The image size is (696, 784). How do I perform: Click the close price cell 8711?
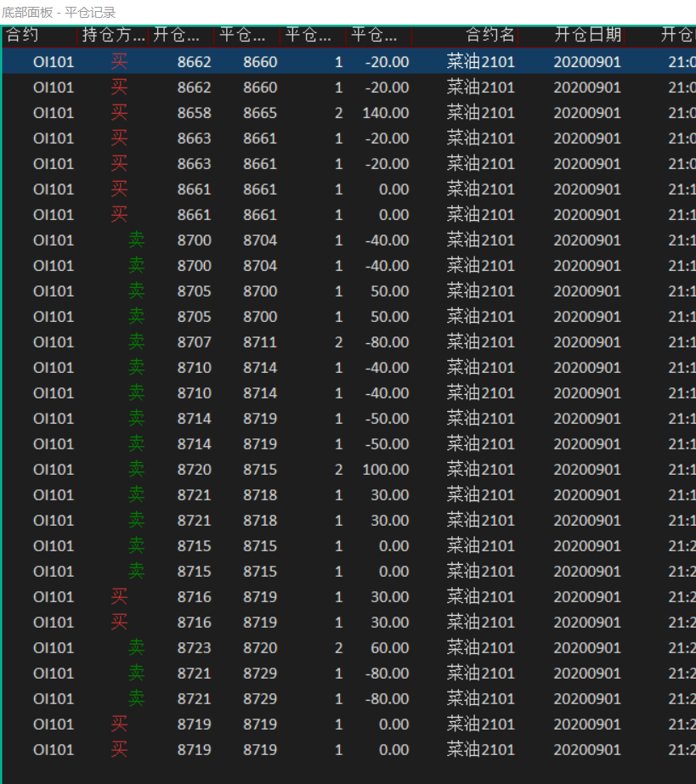click(x=260, y=342)
